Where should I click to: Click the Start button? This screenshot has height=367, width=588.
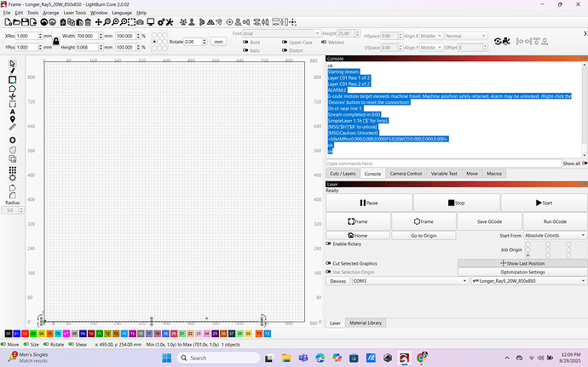tap(545, 203)
